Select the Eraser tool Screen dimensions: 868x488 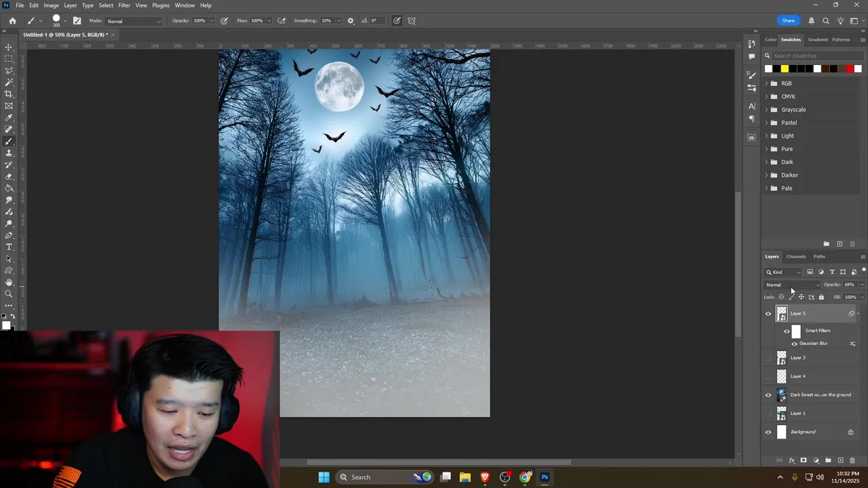click(9, 176)
